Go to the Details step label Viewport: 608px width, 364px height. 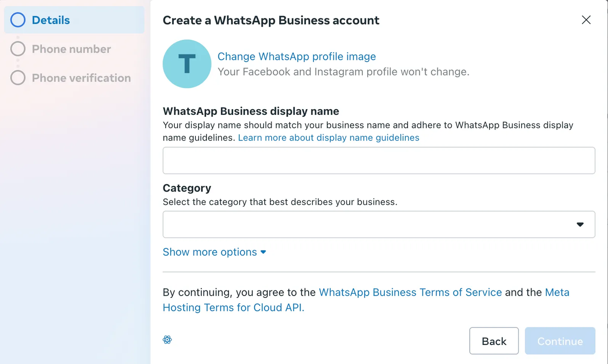click(51, 20)
